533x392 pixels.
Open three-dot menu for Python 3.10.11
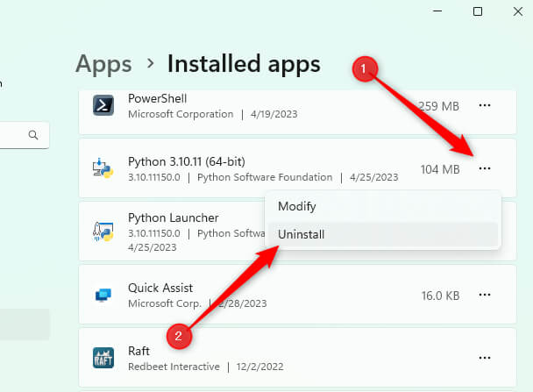(485, 168)
